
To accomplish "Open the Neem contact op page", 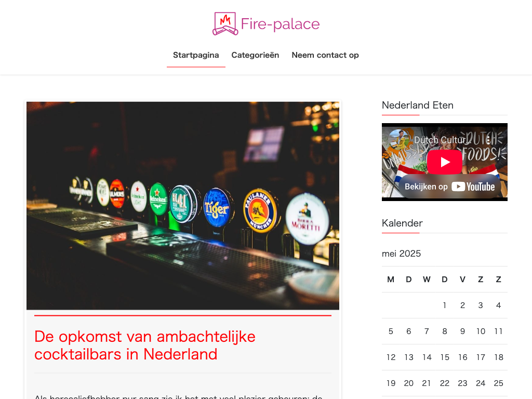I will coord(325,55).
